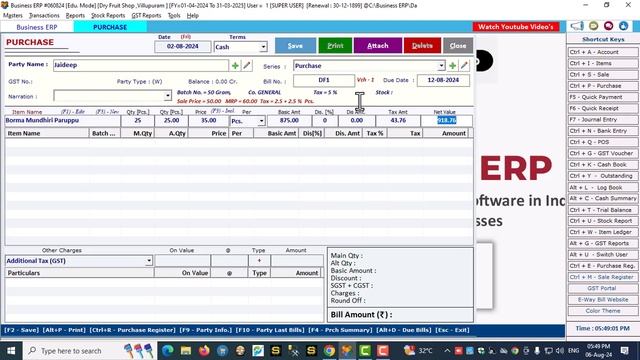Show hidden system tray icons
The image size is (640, 360).
pos(447,351)
